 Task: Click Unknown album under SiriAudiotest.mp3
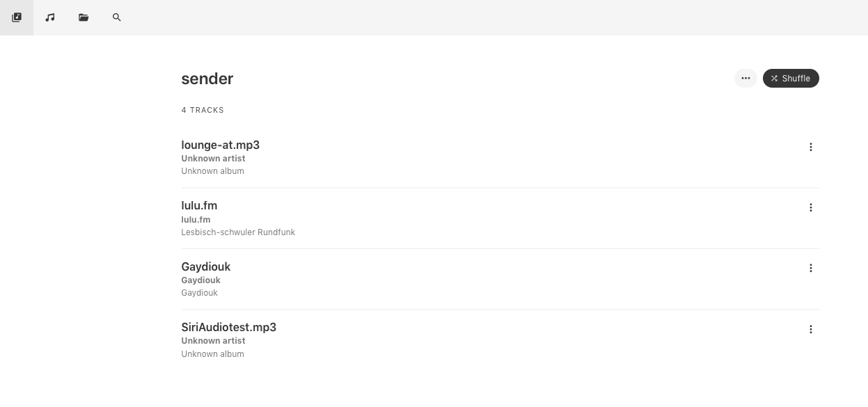click(212, 354)
